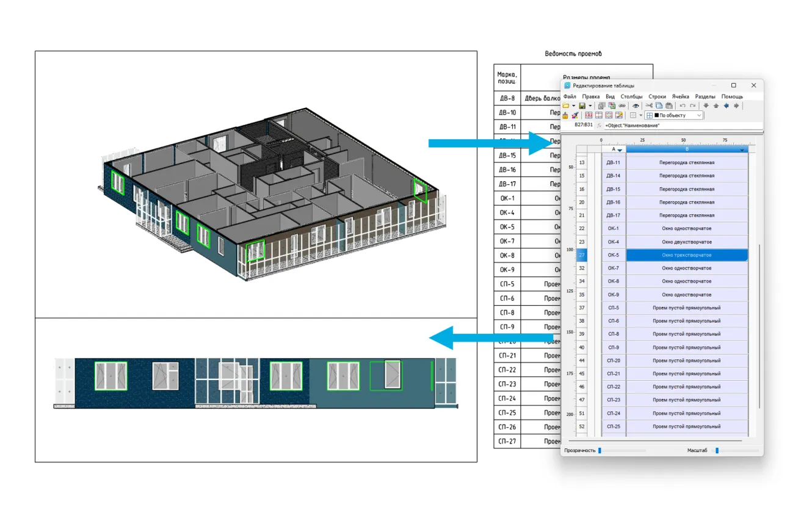Image resolution: width=801 pixels, height=532 pixels.
Task: Click the open folder icon in toolbar
Action: pyautogui.click(x=566, y=106)
